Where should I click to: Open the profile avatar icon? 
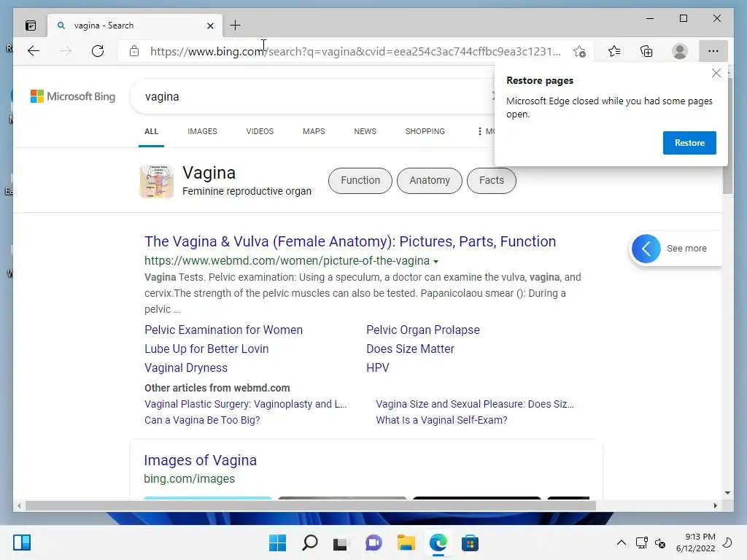tap(679, 51)
